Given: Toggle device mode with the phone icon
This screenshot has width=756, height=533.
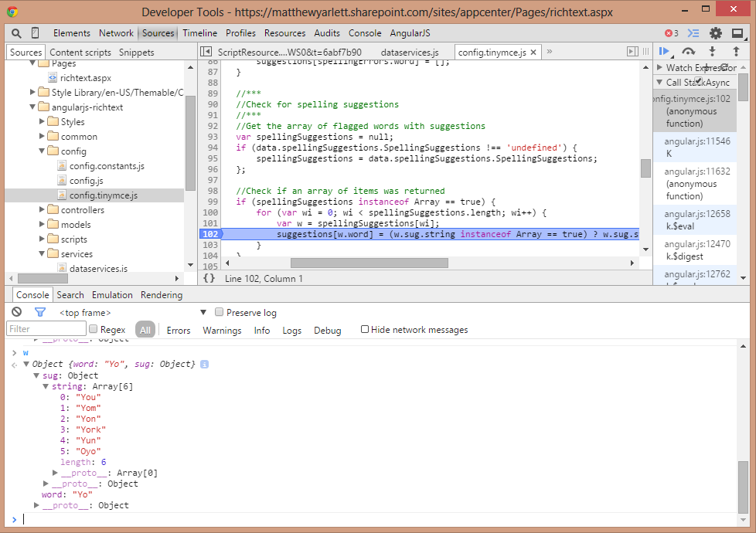Looking at the screenshot, I should pyautogui.click(x=36, y=33).
